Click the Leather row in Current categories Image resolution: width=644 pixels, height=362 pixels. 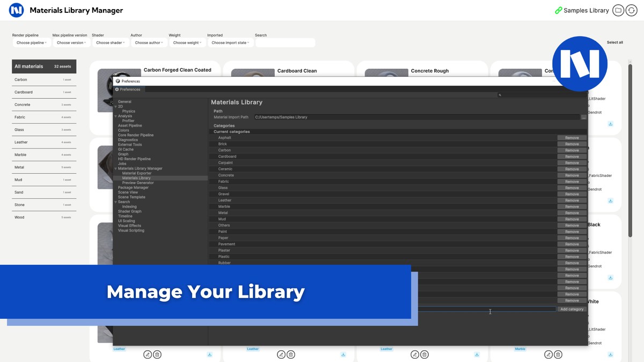click(383, 201)
